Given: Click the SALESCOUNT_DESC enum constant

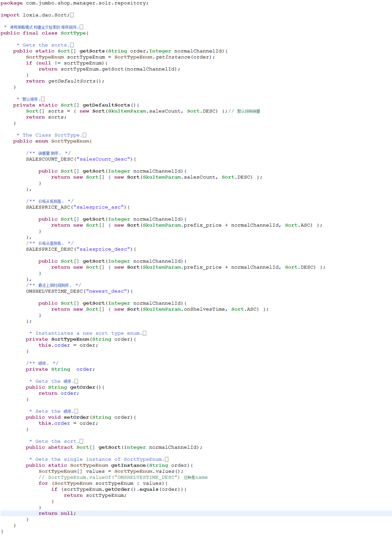Looking at the screenshot, I should tap(50, 159).
